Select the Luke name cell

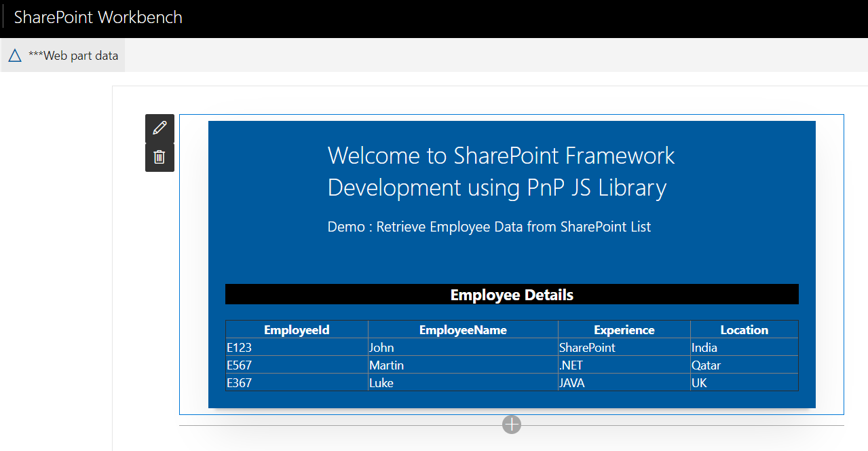[x=463, y=382]
